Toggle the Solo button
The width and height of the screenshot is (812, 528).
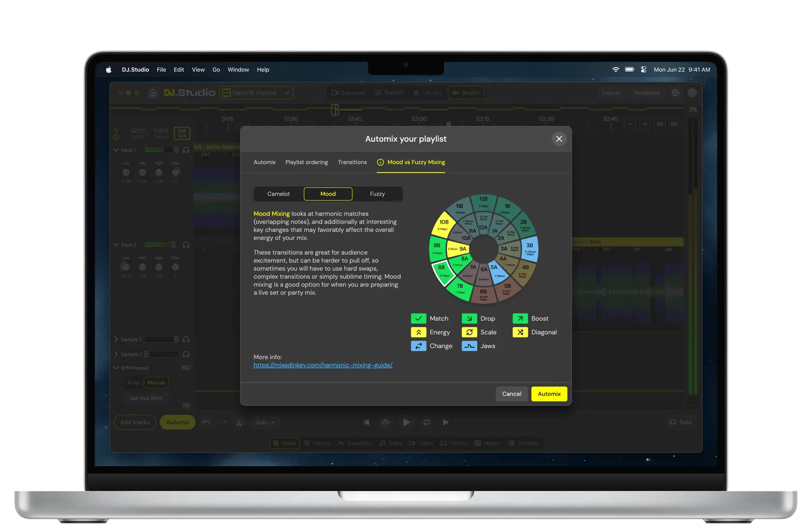point(681,422)
